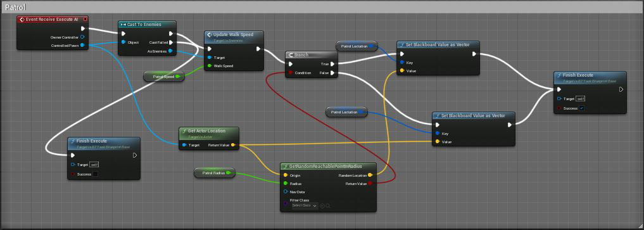Screen dimensions: 644x230
Task: Select the Get Actor Location node title
Action: pos(206,131)
